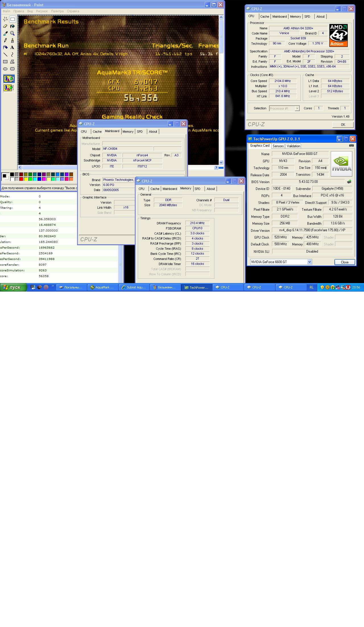Select the Polygon shape tool

point(13,62)
